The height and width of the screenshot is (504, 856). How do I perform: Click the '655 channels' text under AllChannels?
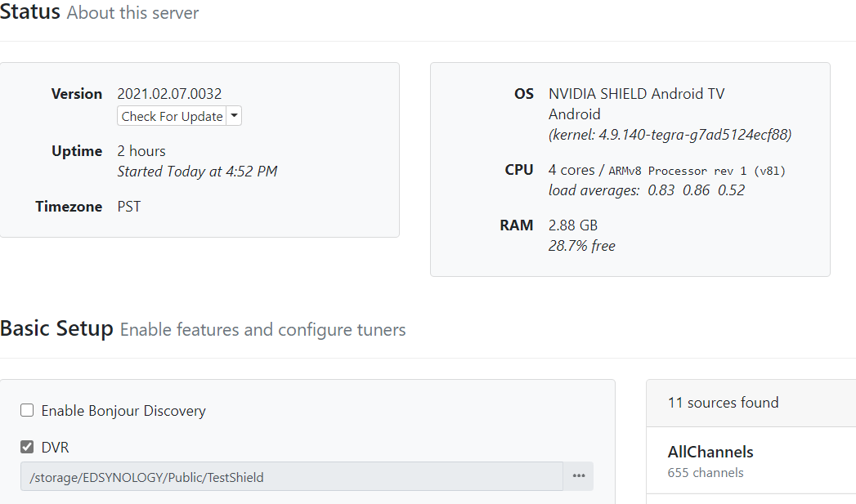[x=706, y=473]
